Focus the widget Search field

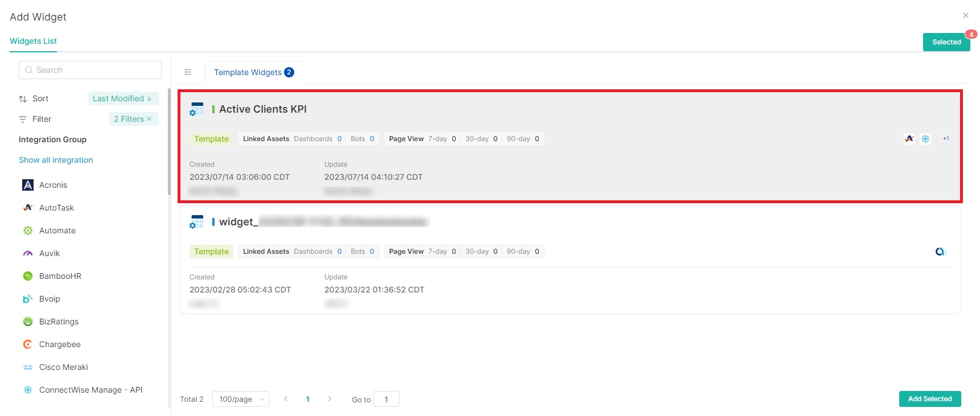pyautogui.click(x=90, y=70)
